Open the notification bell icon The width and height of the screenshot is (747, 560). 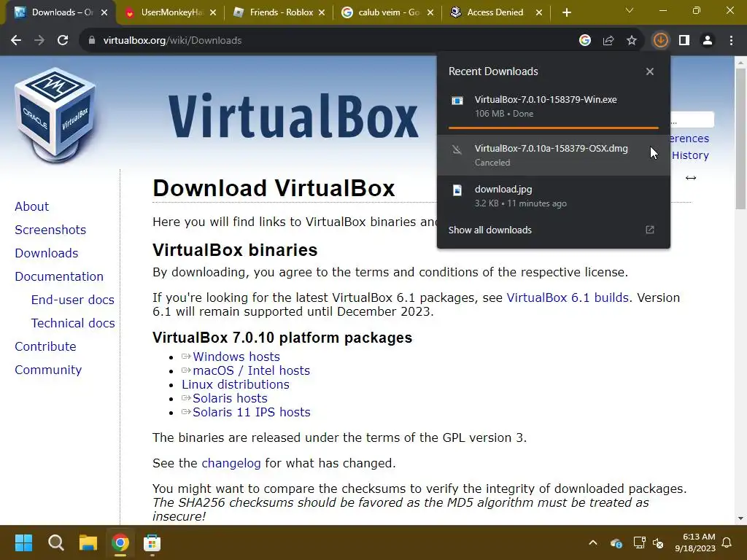coord(727,542)
